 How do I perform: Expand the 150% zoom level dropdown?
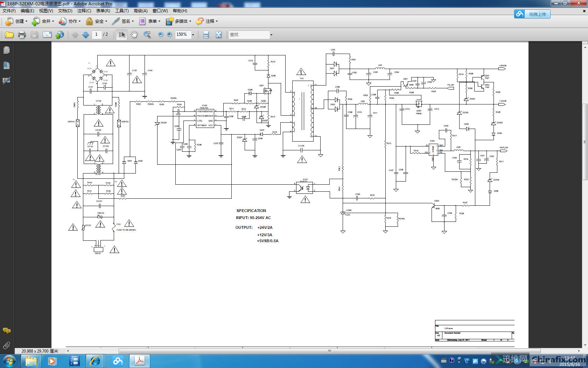click(x=193, y=35)
